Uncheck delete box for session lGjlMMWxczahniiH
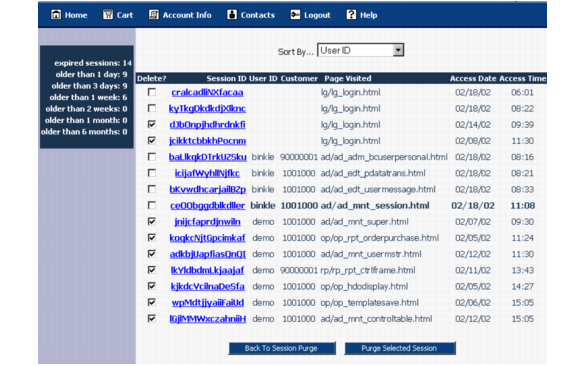 point(152,319)
